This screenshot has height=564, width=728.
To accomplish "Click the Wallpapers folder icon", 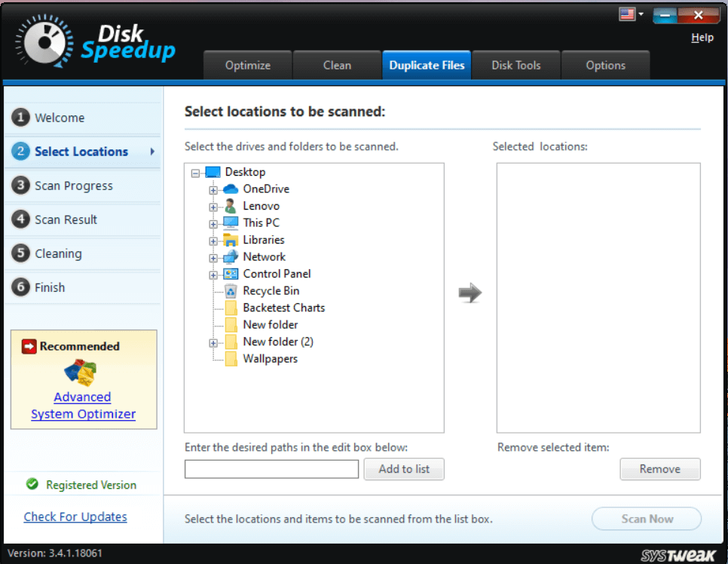I will [231, 359].
